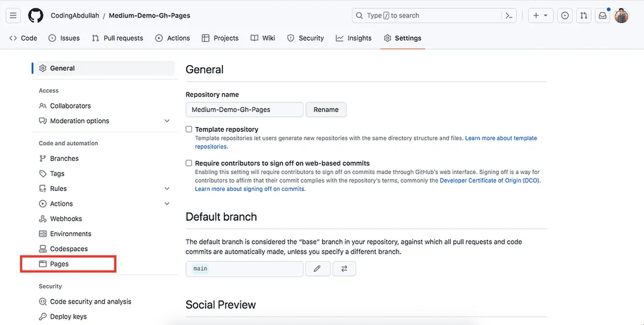Click the user profile avatar
This screenshot has width=644, height=325.
[x=622, y=16]
